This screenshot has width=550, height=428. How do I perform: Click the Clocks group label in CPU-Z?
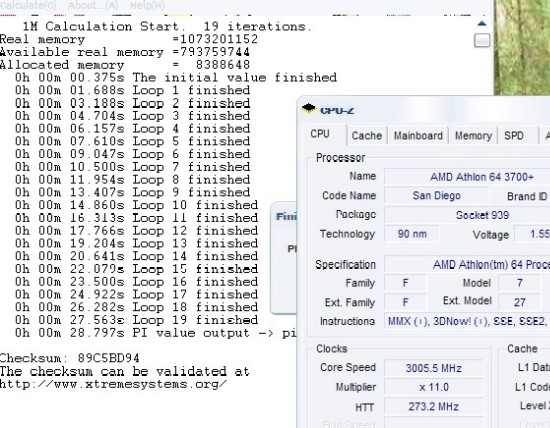[x=332, y=349]
